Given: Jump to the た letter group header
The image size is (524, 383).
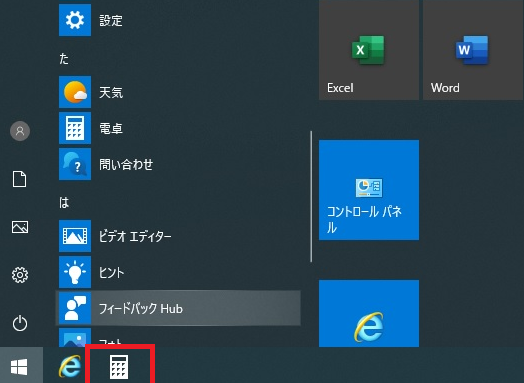Looking at the screenshot, I should (64, 58).
